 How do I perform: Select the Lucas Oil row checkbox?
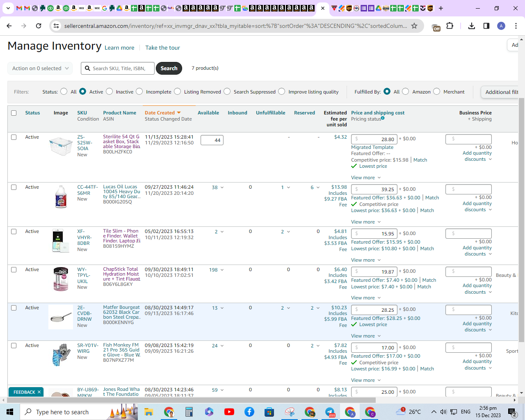point(14,187)
